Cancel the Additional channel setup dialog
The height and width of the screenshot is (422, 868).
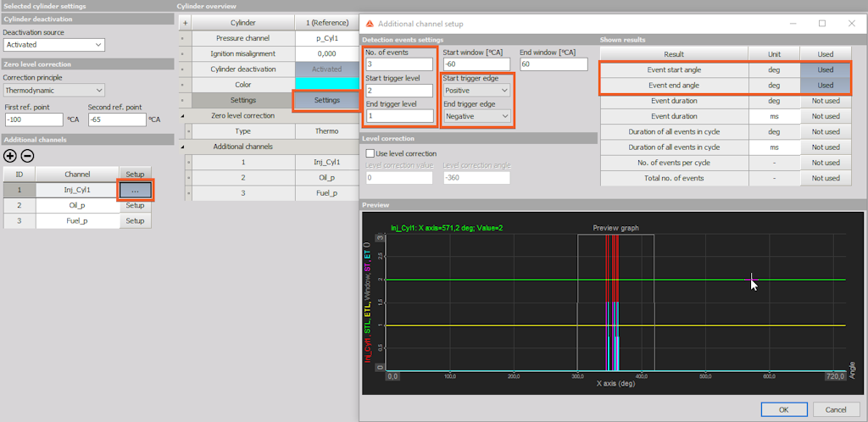click(x=836, y=410)
